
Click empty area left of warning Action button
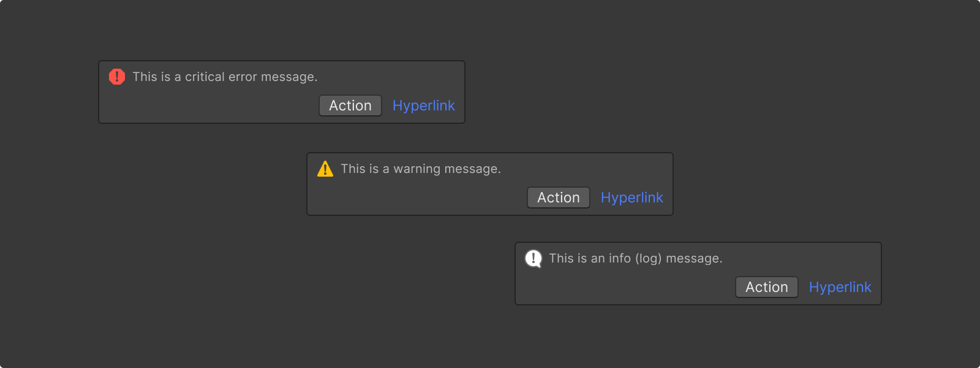pyautogui.click(x=417, y=197)
